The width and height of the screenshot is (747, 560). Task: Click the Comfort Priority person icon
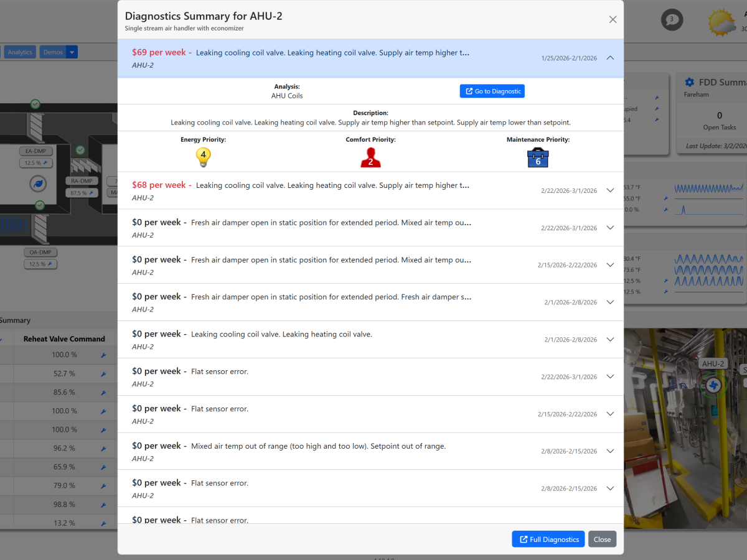[x=370, y=157]
